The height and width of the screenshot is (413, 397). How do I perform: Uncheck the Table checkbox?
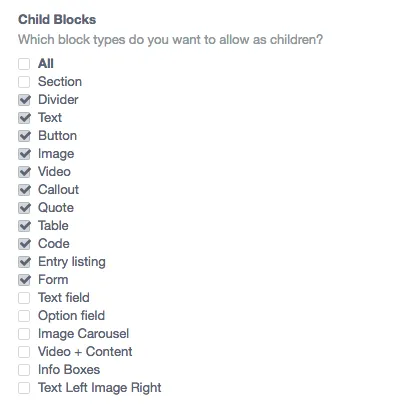point(24,226)
